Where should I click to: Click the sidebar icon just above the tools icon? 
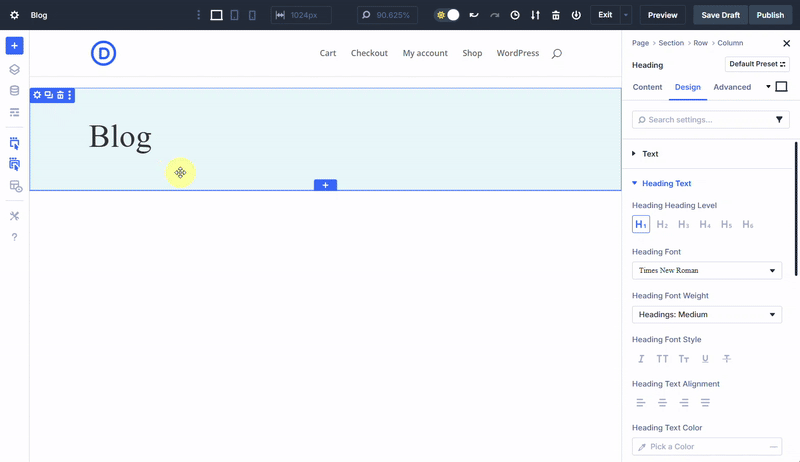(x=15, y=187)
